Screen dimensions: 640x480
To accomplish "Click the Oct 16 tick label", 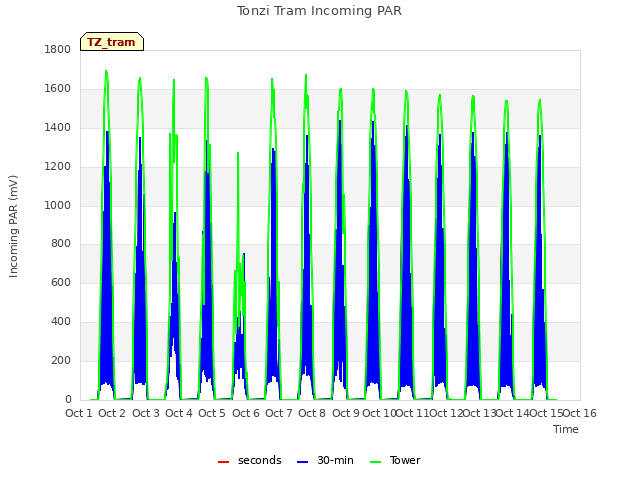I will pyautogui.click(x=580, y=413).
